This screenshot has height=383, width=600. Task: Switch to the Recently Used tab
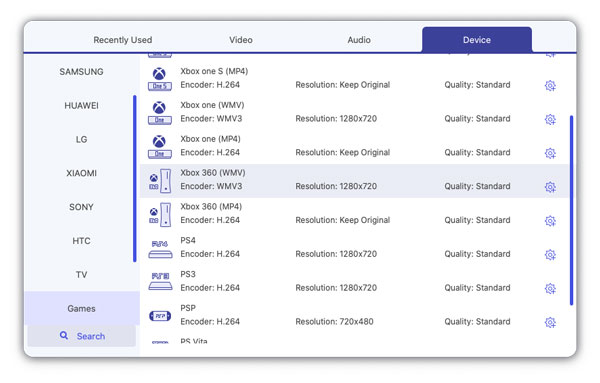coord(122,40)
